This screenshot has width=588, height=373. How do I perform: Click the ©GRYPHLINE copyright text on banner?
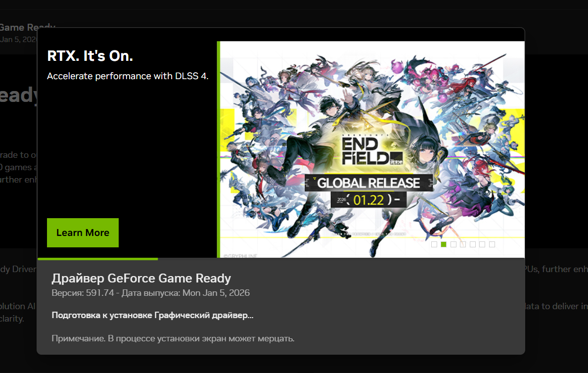(x=240, y=256)
